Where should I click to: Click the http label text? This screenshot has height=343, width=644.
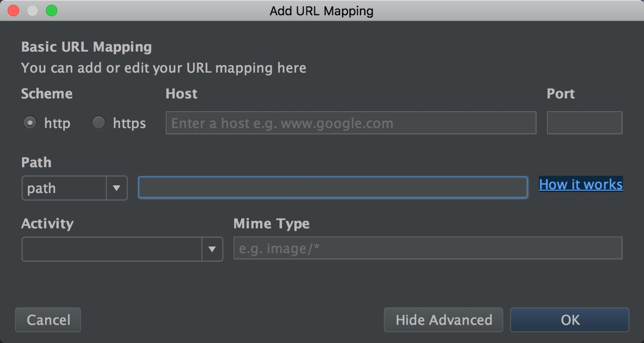point(57,123)
